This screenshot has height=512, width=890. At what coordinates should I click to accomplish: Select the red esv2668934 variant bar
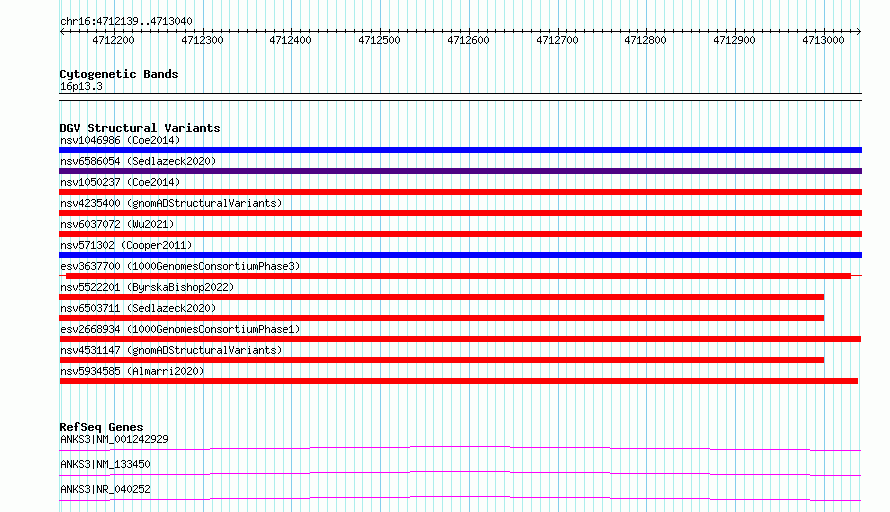coord(460,339)
